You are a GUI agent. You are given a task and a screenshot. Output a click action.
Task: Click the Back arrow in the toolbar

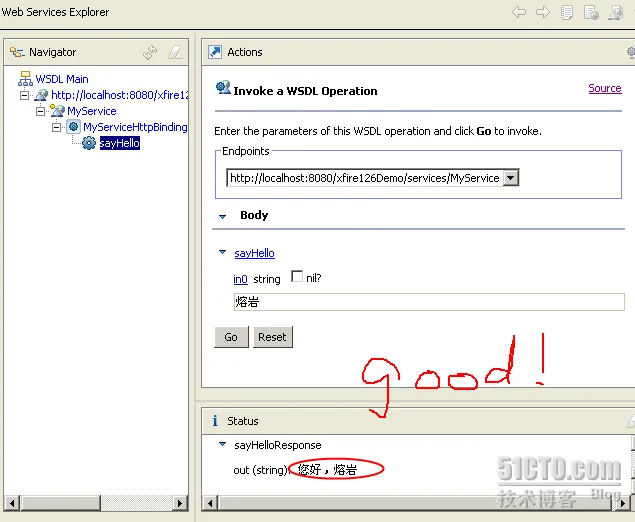coord(519,12)
